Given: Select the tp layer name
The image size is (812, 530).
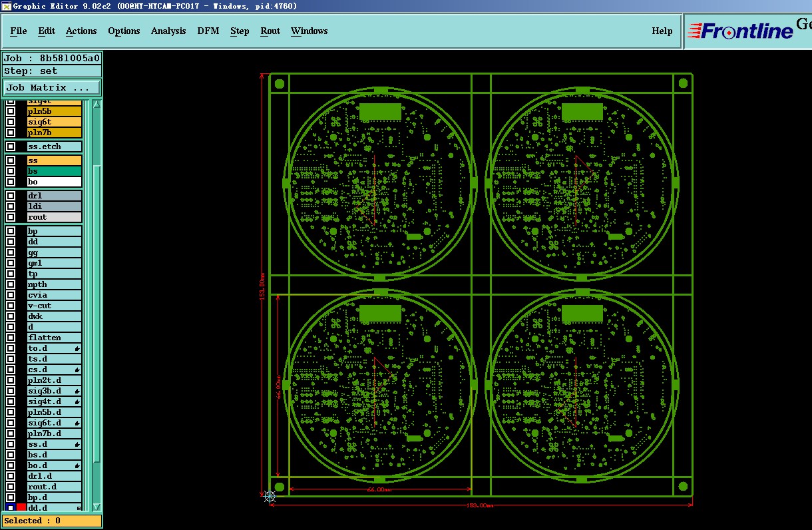Looking at the screenshot, I should pyautogui.click(x=55, y=274).
